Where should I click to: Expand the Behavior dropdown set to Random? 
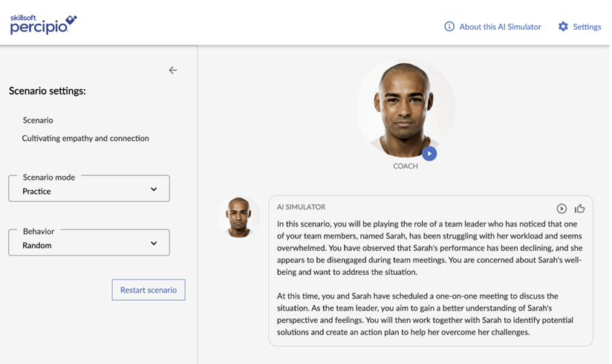(88, 244)
